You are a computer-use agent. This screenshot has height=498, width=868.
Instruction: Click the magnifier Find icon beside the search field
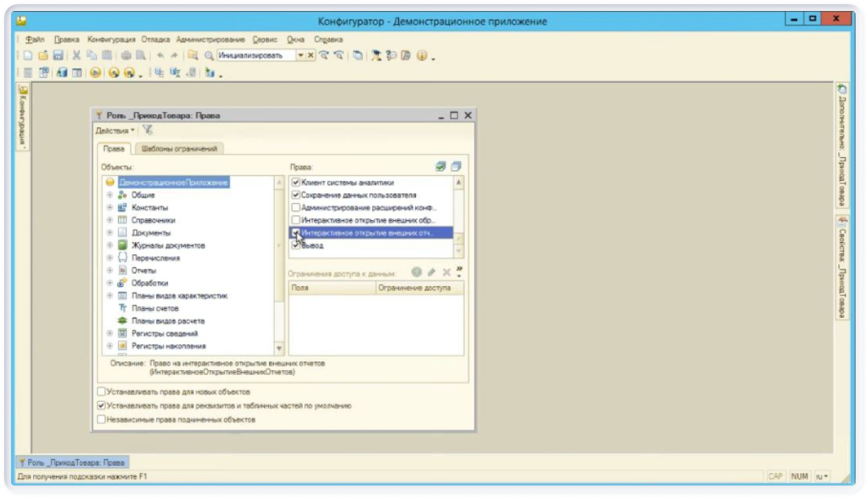pos(208,56)
